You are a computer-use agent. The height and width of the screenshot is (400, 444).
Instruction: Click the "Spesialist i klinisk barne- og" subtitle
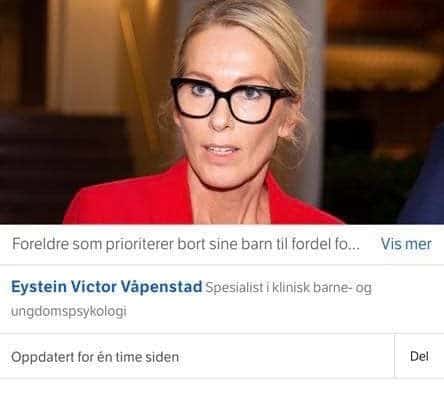pyautogui.click(x=288, y=287)
